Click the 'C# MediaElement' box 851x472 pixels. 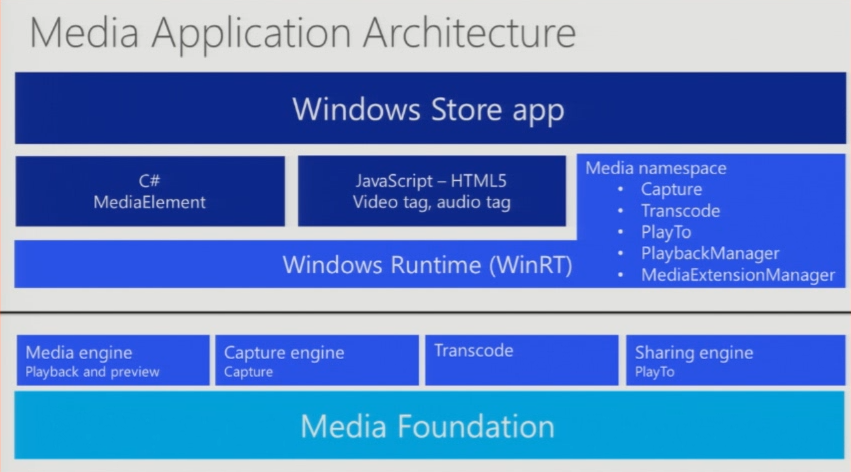tap(150, 191)
